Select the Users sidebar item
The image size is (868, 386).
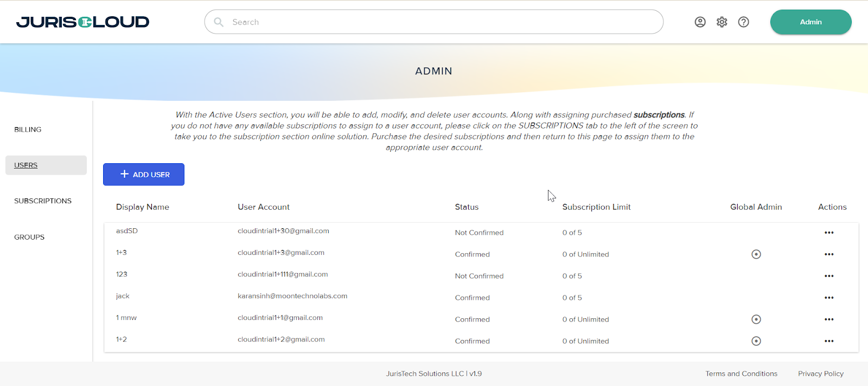point(26,165)
